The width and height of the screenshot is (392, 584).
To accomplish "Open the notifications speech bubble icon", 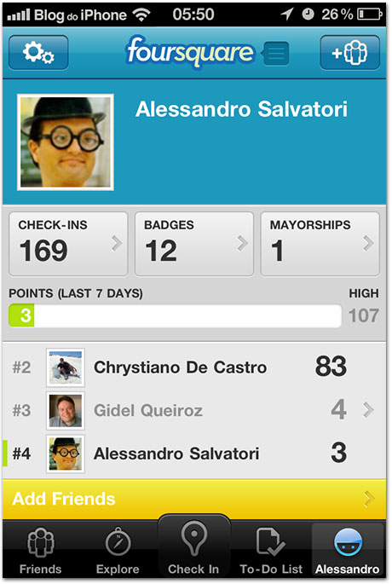I will (275, 54).
